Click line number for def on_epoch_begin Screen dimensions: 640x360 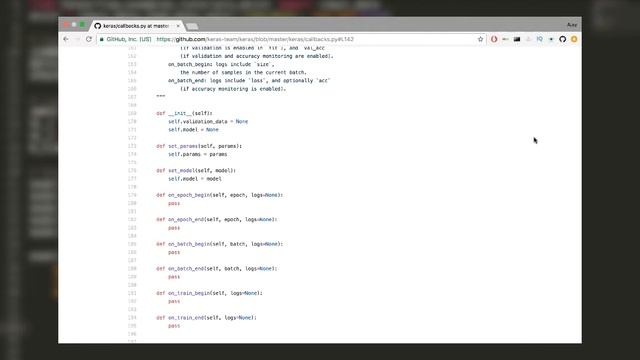coord(132,195)
